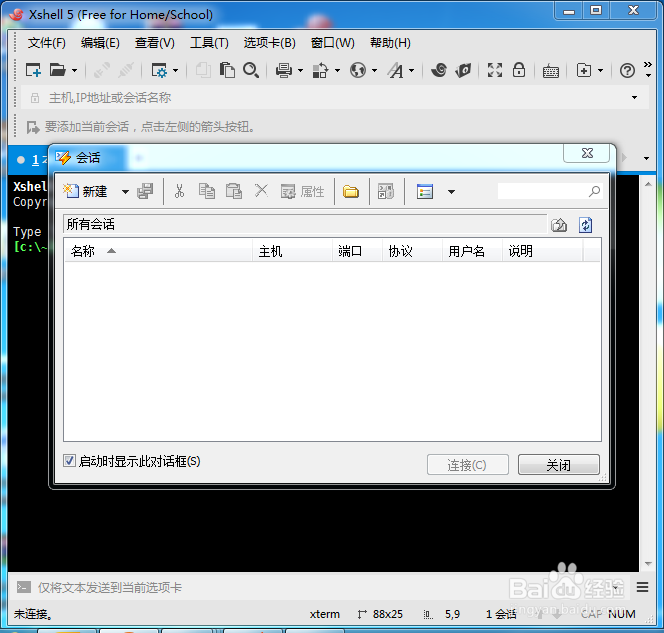Click the file transfer icon in toolbar
This screenshot has height=633, width=664.
pos(320,70)
